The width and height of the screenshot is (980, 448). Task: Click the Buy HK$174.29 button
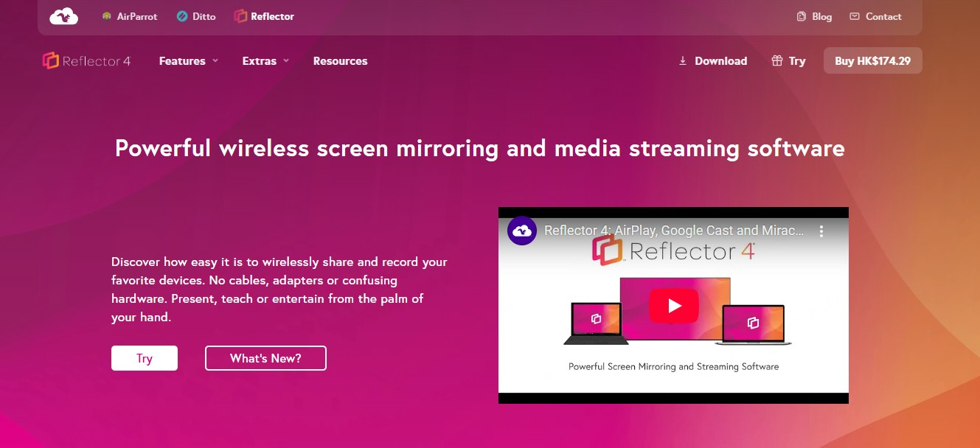pos(872,61)
